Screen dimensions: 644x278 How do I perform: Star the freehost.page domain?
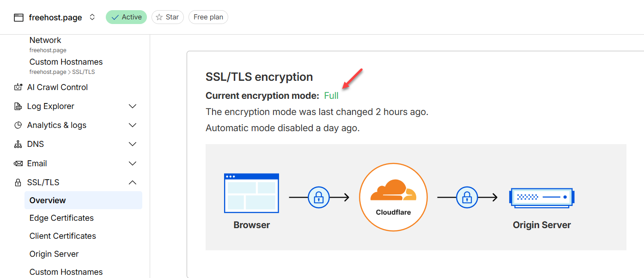(x=167, y=17)
